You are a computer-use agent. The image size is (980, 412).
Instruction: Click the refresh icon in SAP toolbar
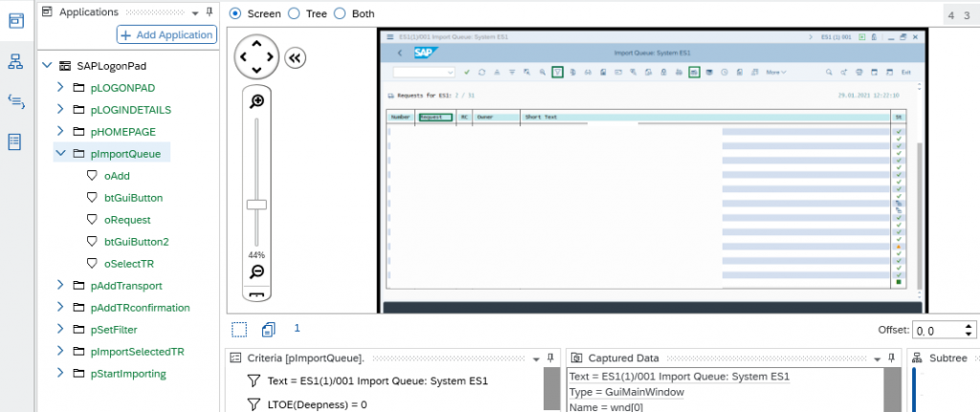point(482,73)
